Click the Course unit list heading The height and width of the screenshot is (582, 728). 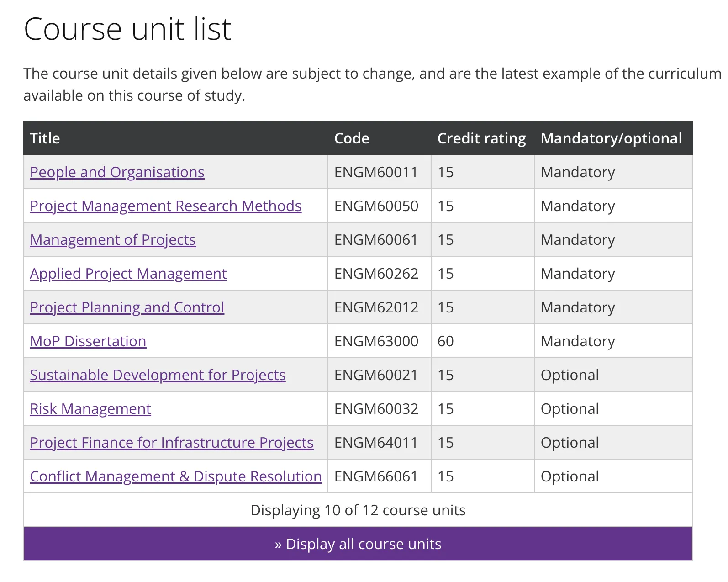click(127, 29)
